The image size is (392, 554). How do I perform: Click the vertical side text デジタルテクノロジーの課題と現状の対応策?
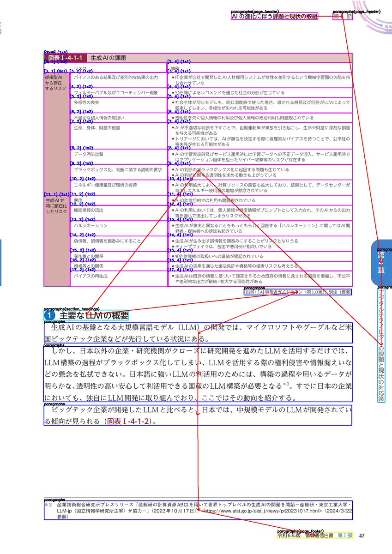point(381,344)
